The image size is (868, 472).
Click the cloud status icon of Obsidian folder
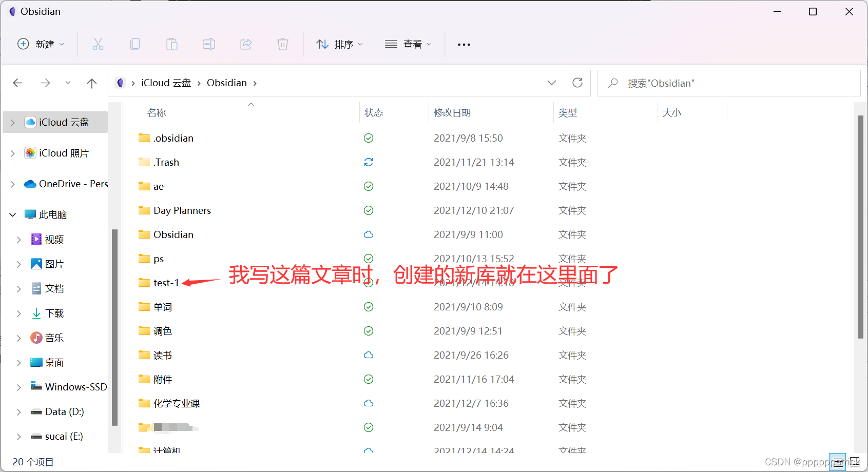tap(369, 234)
